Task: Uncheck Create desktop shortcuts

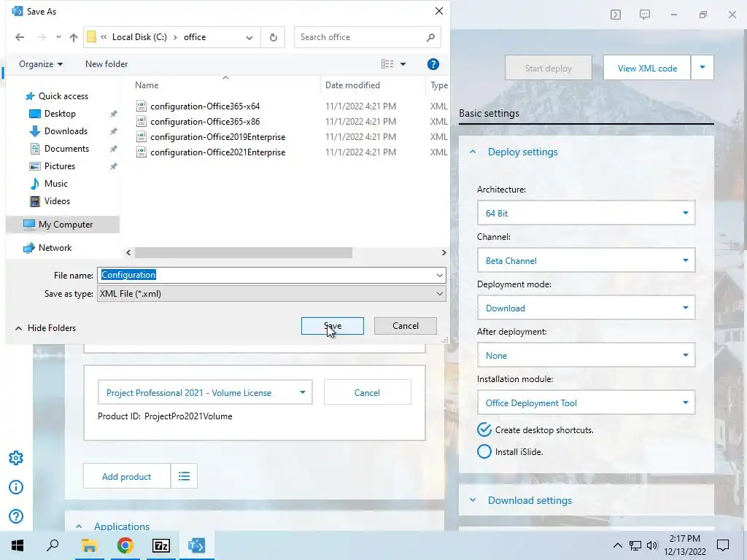Action: pos(484,429)
